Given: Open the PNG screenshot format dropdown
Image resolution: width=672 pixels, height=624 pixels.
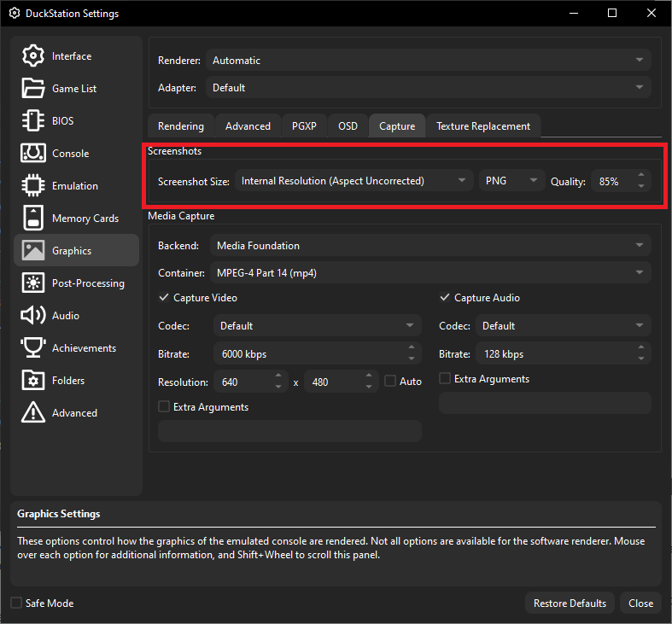Looking at the screenshot, I should click(x=511, y=181).
